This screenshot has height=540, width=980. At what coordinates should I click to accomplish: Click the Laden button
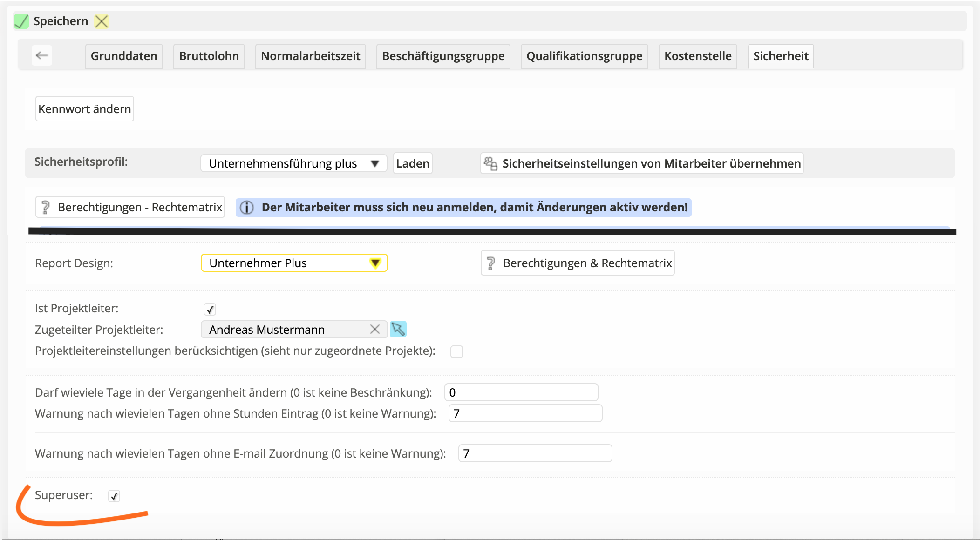click(x=412, y=163)
